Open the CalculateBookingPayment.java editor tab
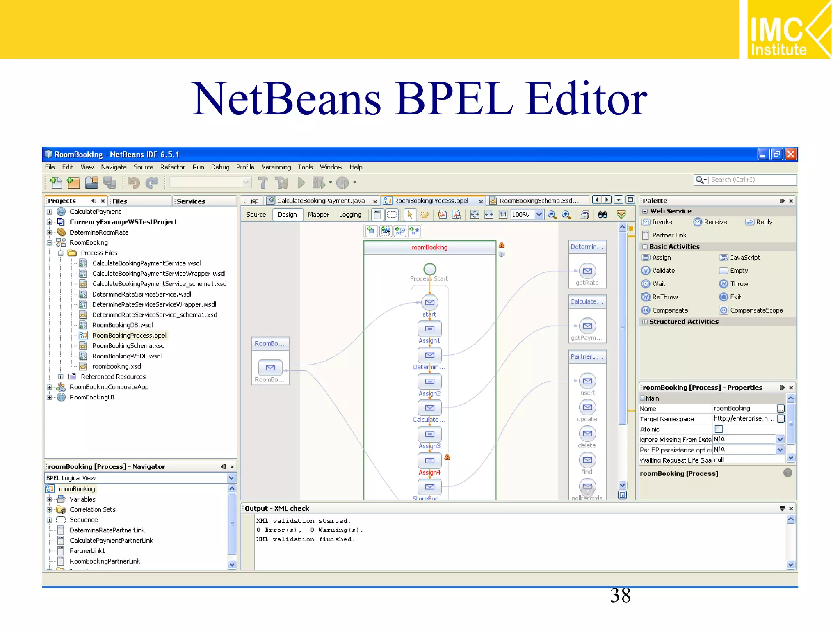Screen dimensions: 840x630 click(x=321, y=201)
